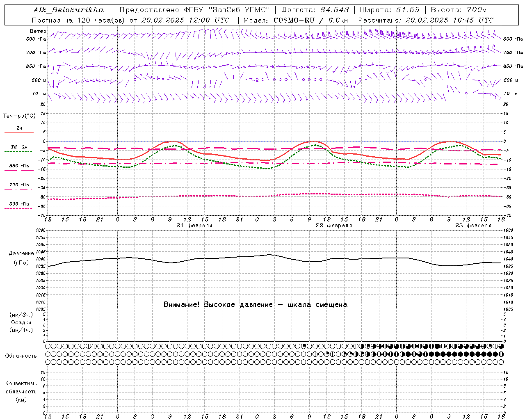This screenshot has width=525, height=420.
Task: Click the longitude value Долгота: 84.543
Action: coord(315,10)
